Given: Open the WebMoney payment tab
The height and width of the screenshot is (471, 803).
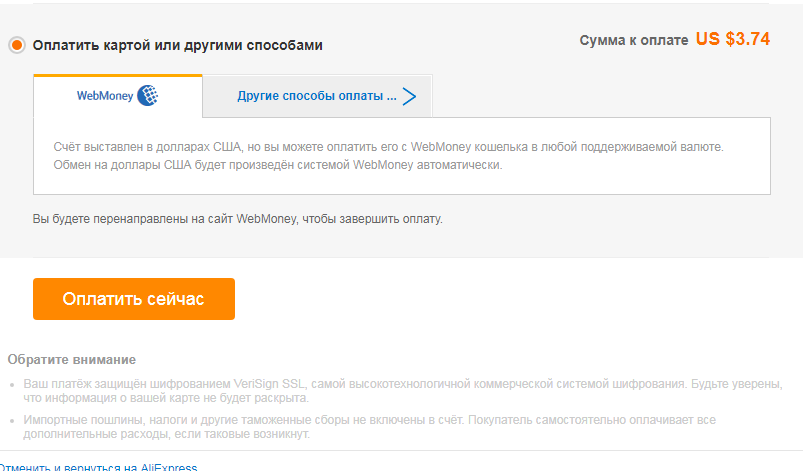Looking at the screenshot, I should click(x=118, y=96).
